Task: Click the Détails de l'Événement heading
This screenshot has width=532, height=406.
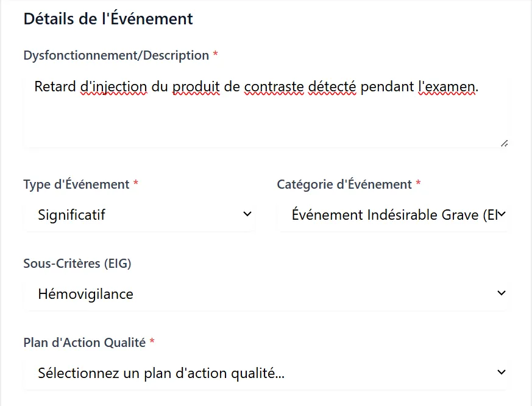Action: 108,18
